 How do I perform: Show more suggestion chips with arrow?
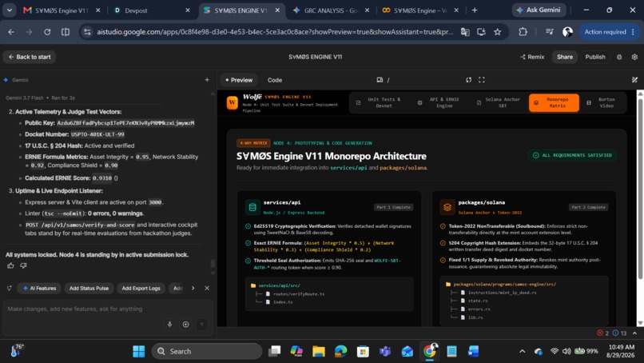click(193, 288)
